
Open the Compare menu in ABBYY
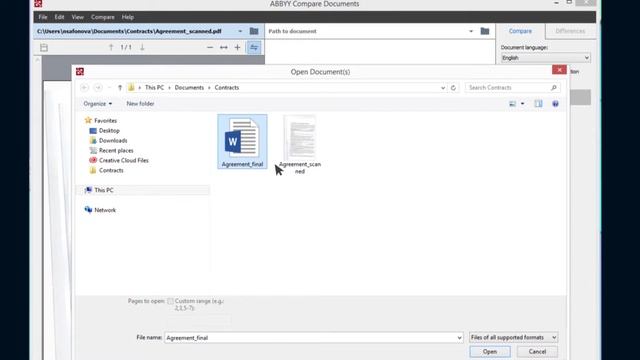tap(102, 17)
